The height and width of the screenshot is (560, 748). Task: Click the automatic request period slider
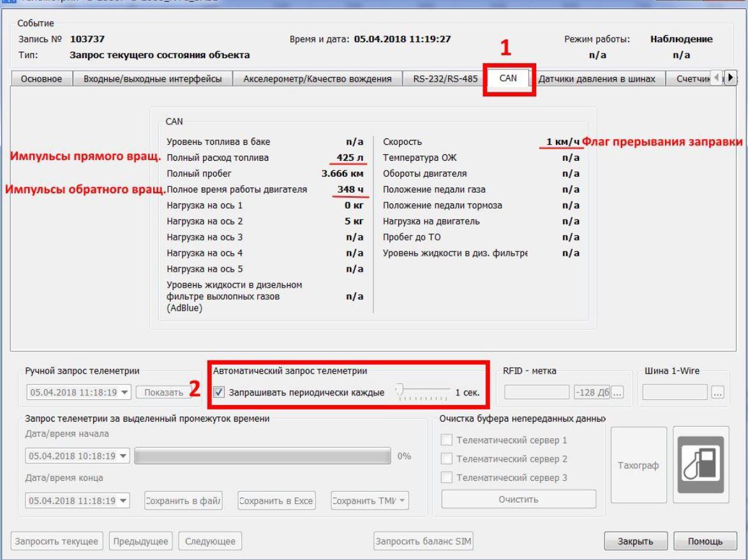(x=421, y=392)
